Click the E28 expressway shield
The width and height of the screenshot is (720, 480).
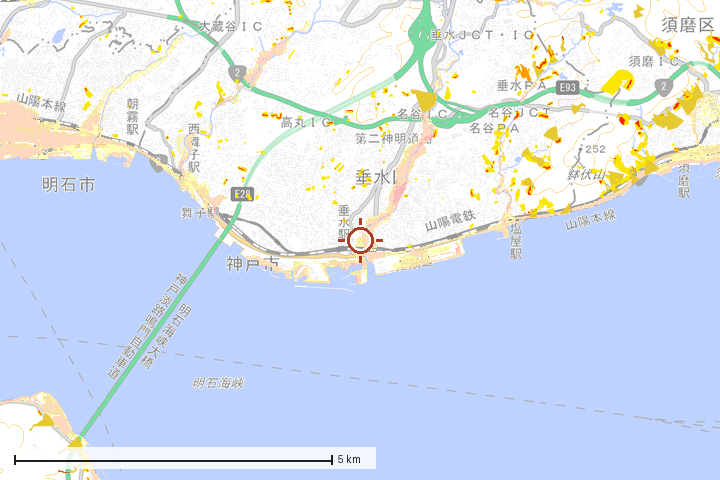[x=242, y=194]
